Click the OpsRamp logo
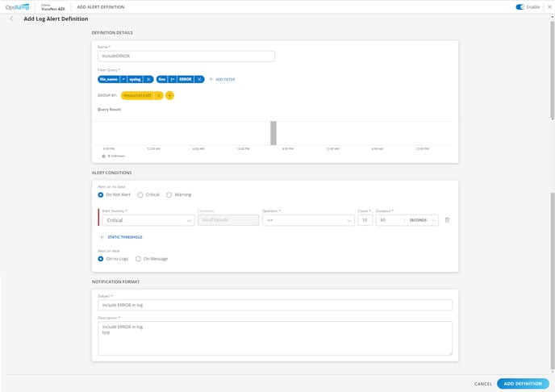 pyautogui.click(x=19, y=6)
